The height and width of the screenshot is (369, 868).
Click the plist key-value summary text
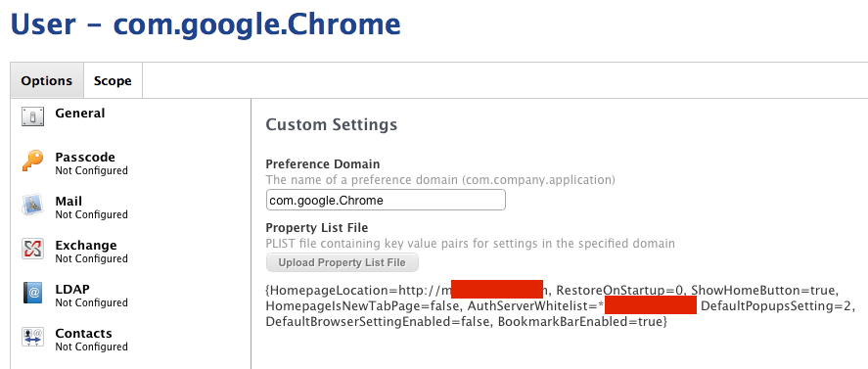561,305
